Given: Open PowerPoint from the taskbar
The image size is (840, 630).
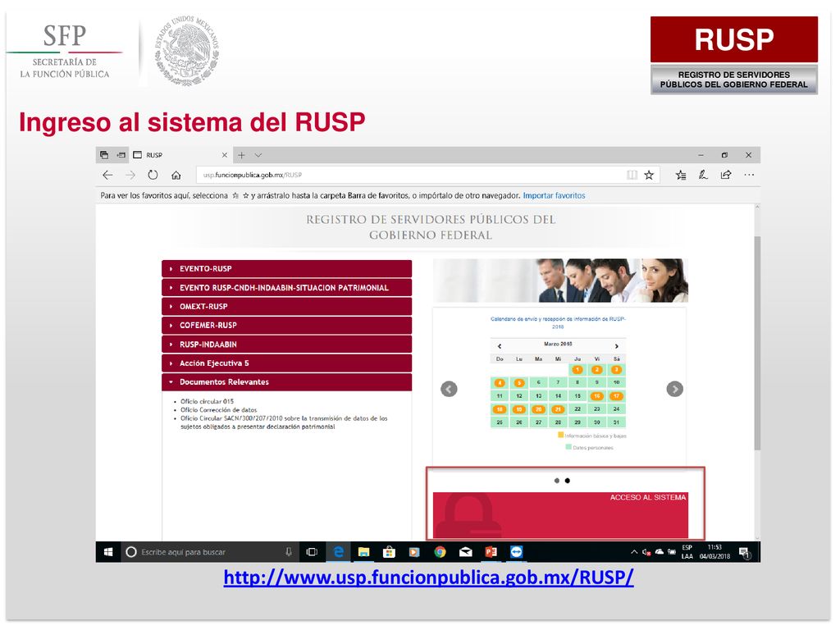Looking at the screenshot, I should 491,552.
